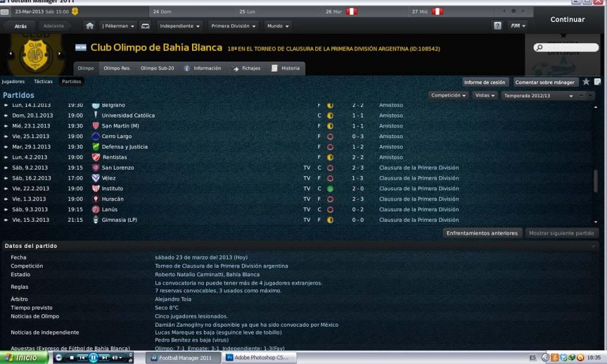Click Mostrar siguiente partido button
The height and width of the screenshot is (364, 607).
[561, 233]
